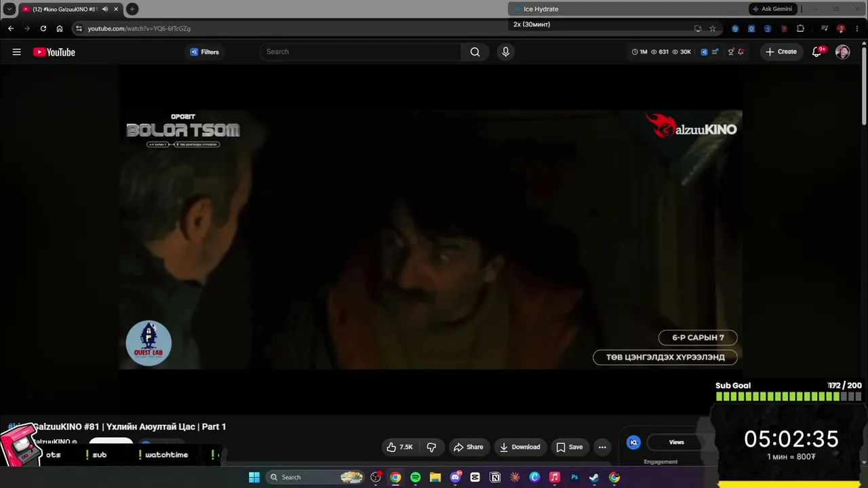Image resolution: width=868 pixels, height=488 pixels.
Task: Share the video
Action: (x=468, y=447)
